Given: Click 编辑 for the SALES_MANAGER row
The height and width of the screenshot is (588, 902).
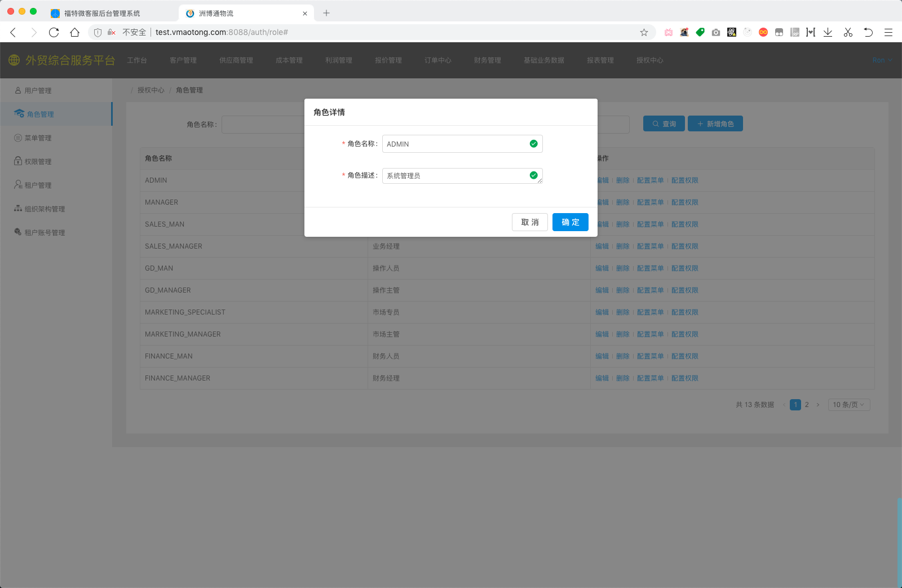Looking at the screenshot, I should point(602,246).
